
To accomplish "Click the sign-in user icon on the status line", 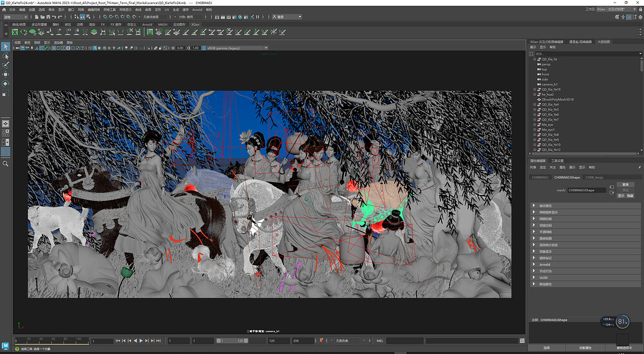I will (274, 17).
